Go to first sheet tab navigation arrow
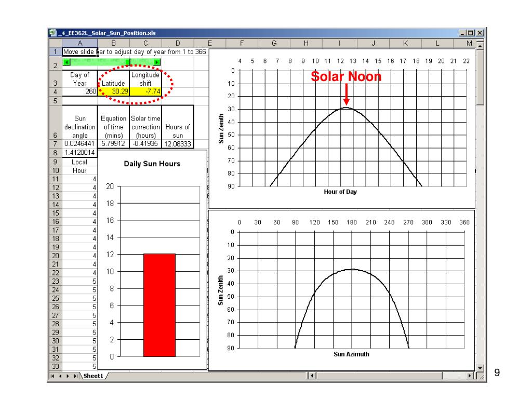 pos(52,376)
